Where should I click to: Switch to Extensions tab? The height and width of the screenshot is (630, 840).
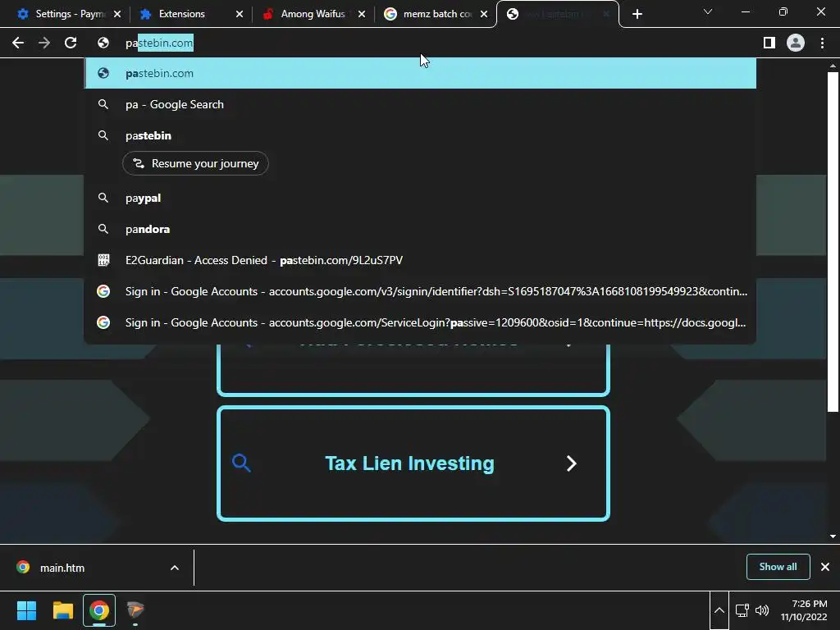pyautogui.click(x=182, y=14)
